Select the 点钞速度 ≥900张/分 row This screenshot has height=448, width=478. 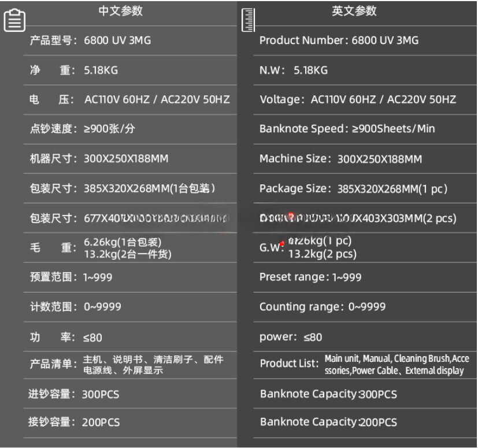[x=130, y=129]
